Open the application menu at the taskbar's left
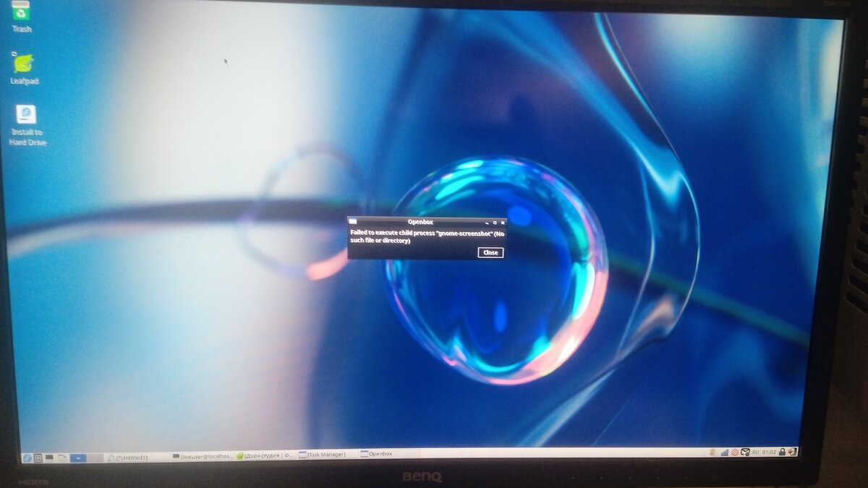 (27, 457)
